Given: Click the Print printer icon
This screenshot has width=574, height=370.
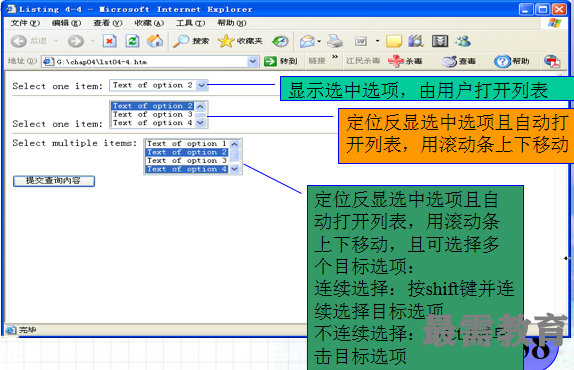Looking at the screenshot, I should 335,41.
